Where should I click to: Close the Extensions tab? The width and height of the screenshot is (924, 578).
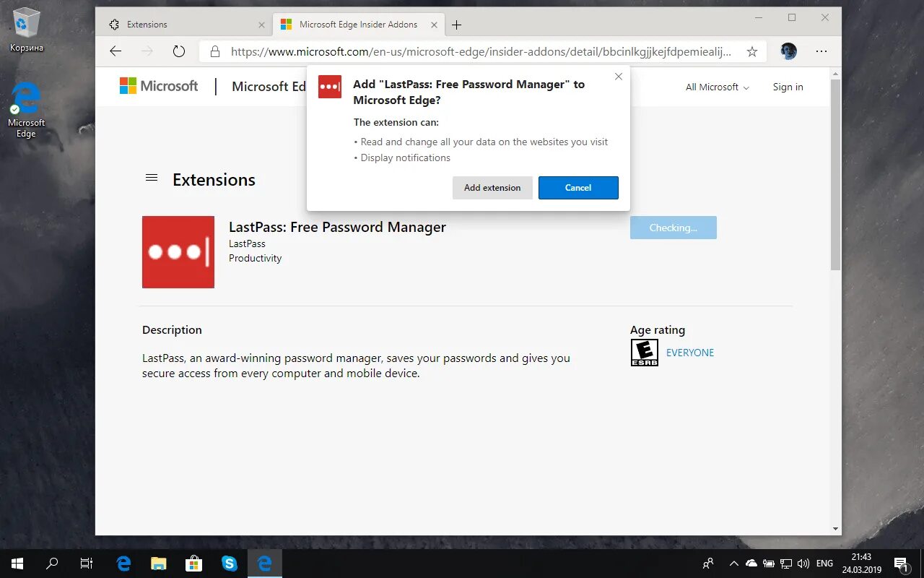(x=261, y=25)
